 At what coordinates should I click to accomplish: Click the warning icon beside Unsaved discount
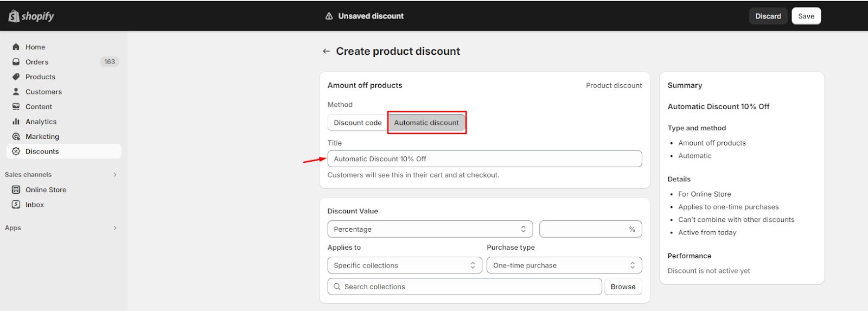[x=329, y=16]
